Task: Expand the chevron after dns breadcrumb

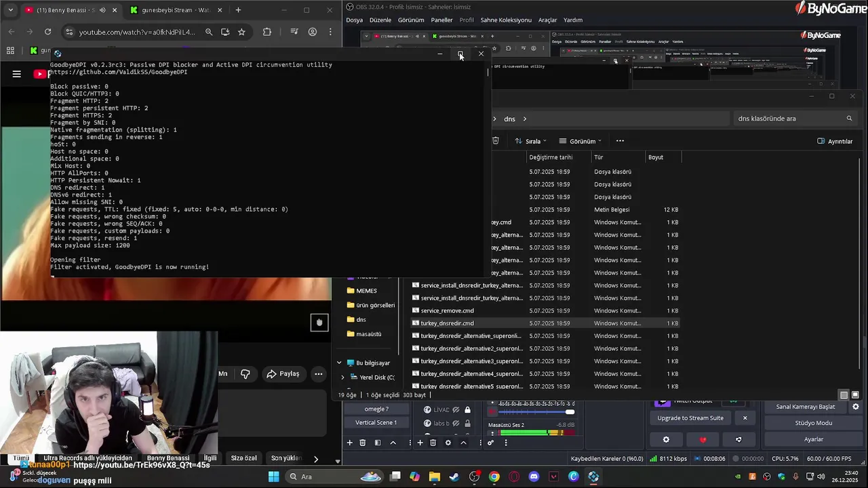Action: (524, 119)
